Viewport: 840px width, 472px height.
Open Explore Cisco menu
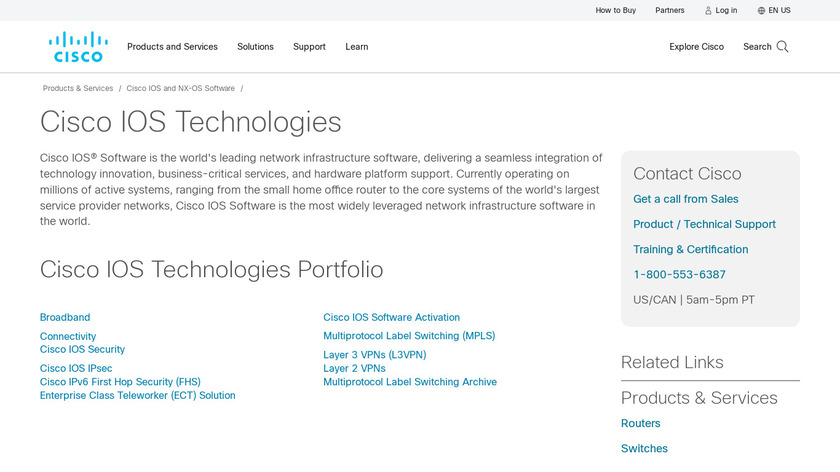pyautogui.click(x=696, y=47)
